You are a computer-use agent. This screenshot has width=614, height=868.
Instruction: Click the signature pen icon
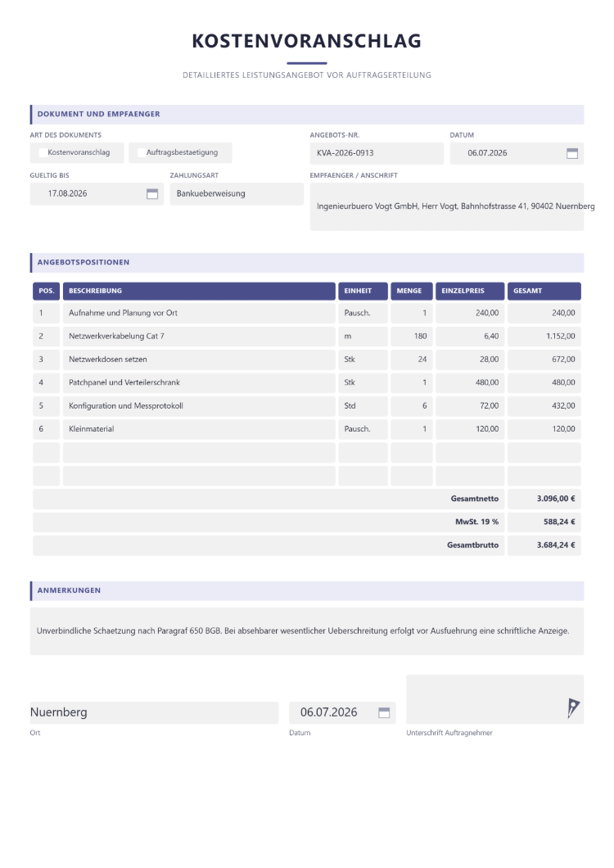[x=573, y=708]
